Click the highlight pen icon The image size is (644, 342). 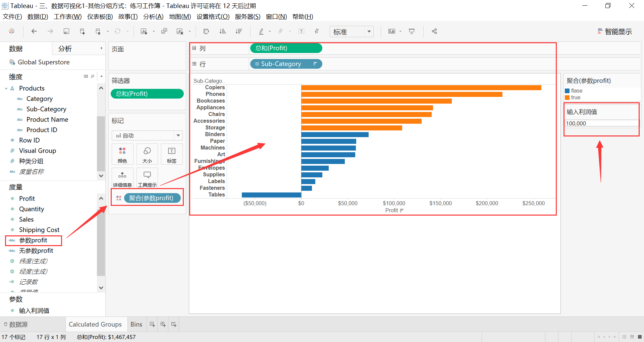[261, 31]
